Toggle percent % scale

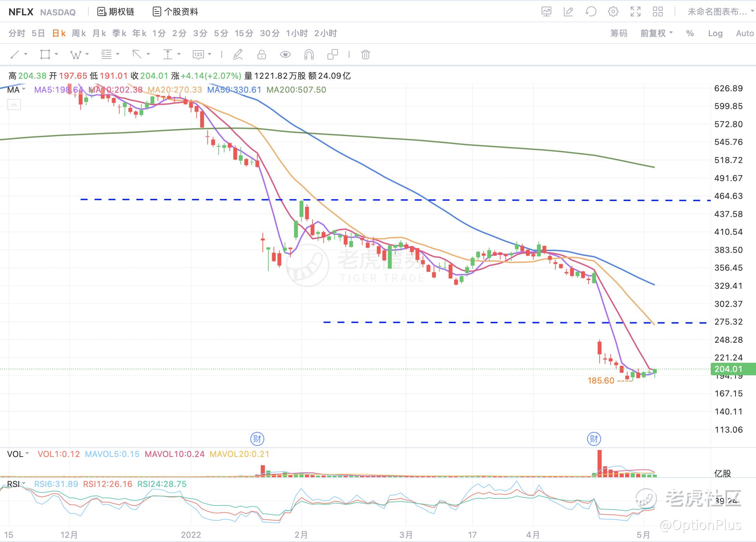(x=690, y=33)
